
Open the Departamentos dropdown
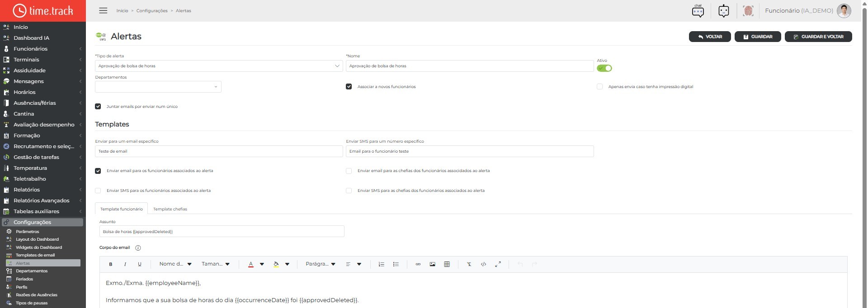coord(158,87)
